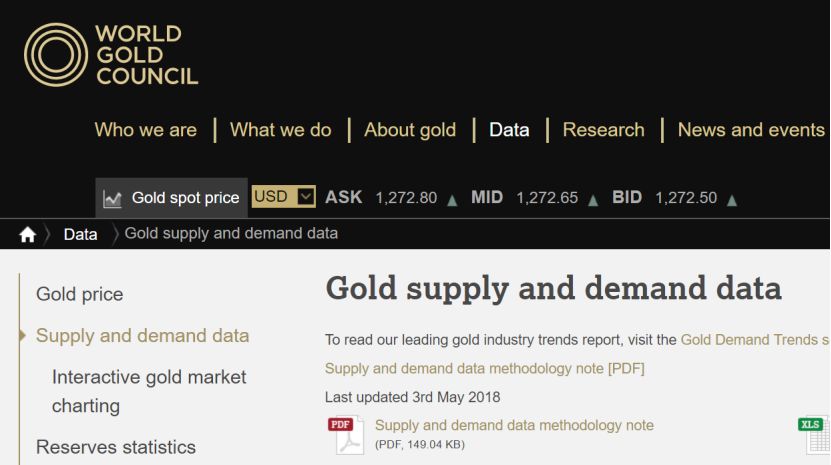
Task: Open the Who we are menu
Action: point(145,130)
